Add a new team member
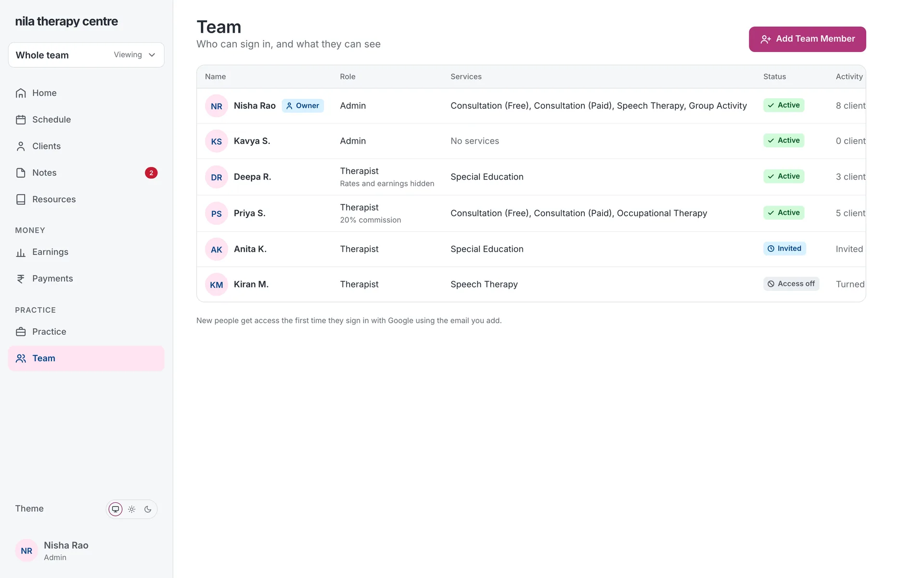 (807, 39)
